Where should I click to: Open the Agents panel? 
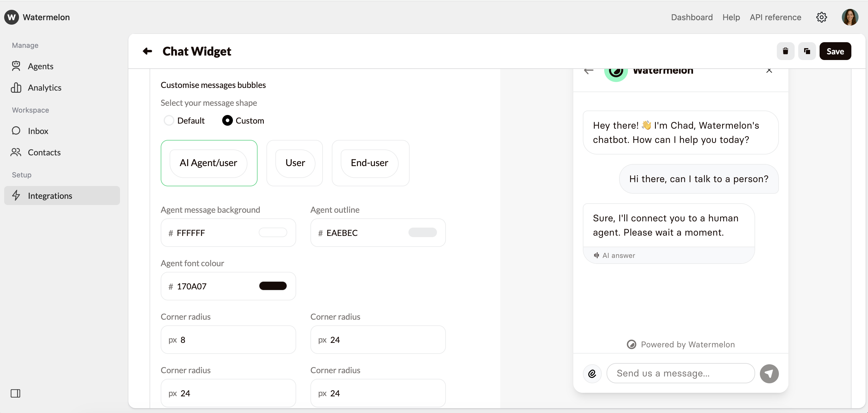pos(40,66)
